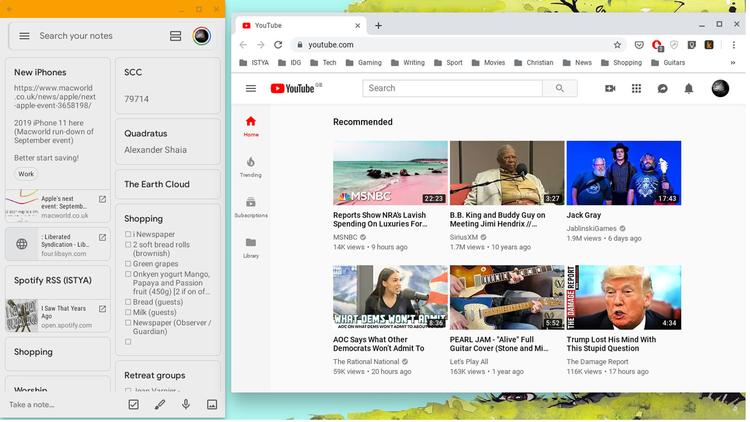This screenshot has width=750, height=422.
Task: Click the Work label on New iPhones note
Action: (x=26, y=174)
